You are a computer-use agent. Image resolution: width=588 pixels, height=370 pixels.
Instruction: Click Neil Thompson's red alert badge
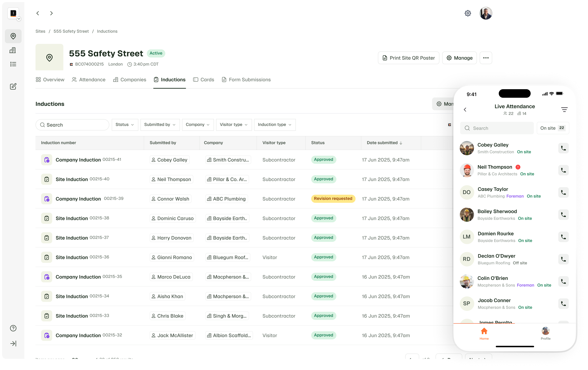[x=518, y=167]
